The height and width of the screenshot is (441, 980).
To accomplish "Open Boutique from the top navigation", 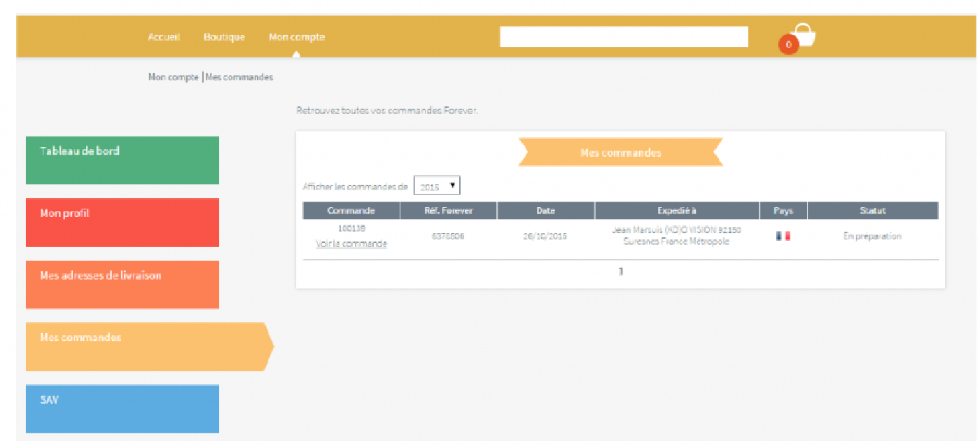I will click(224, 37).
